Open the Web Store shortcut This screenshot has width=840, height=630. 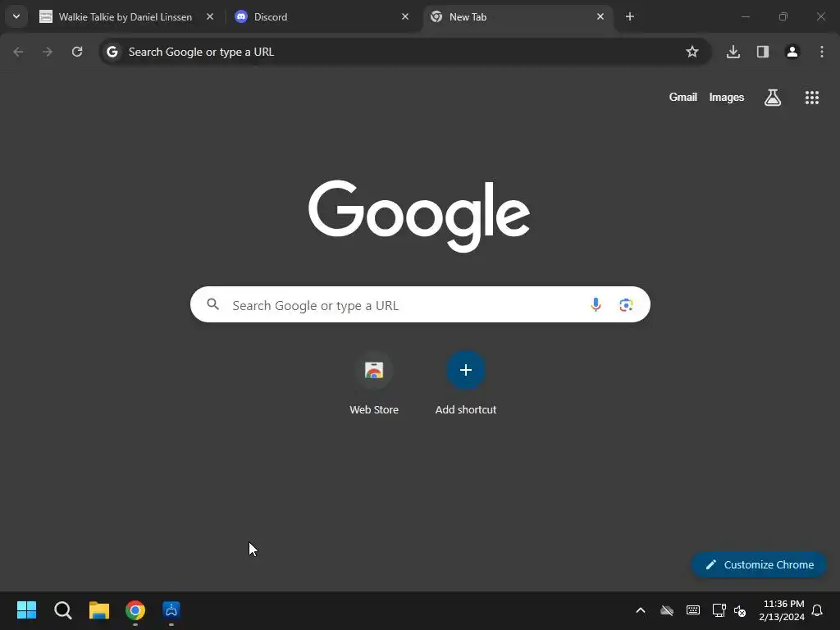pyautogui.click(x=374, y=382)
